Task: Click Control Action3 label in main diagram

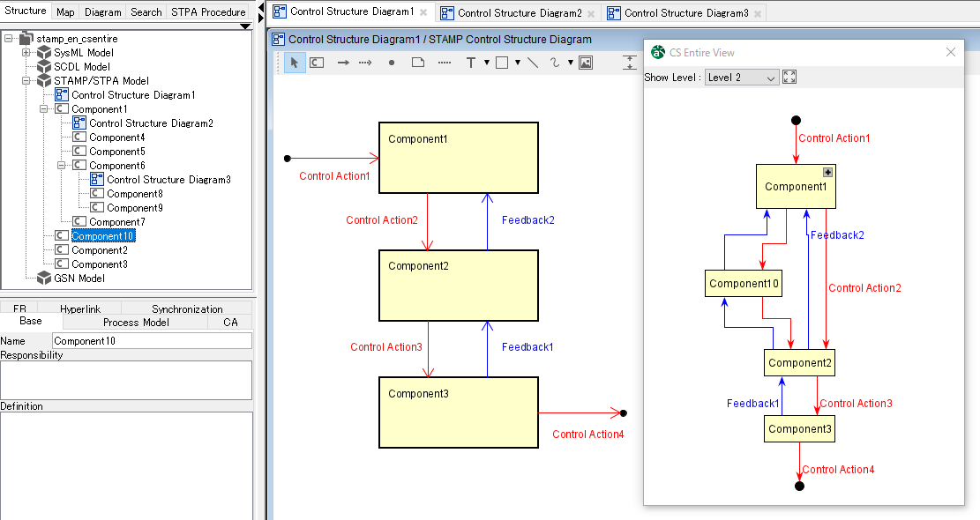Action: tap(386, 347)
